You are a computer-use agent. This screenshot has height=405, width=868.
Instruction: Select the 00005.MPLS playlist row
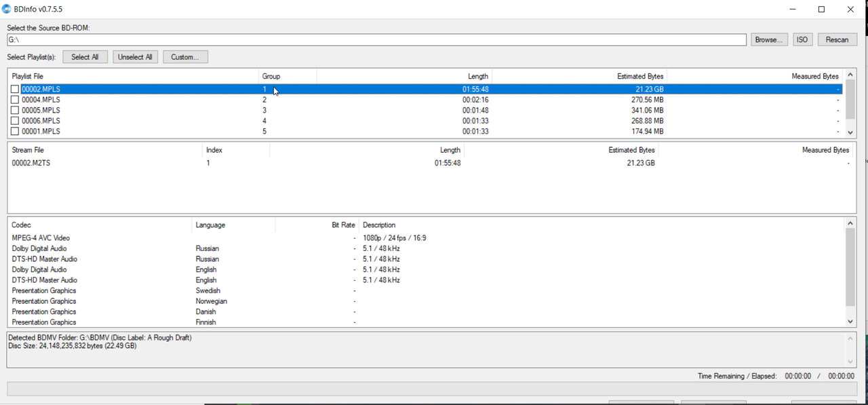point(425,110)
